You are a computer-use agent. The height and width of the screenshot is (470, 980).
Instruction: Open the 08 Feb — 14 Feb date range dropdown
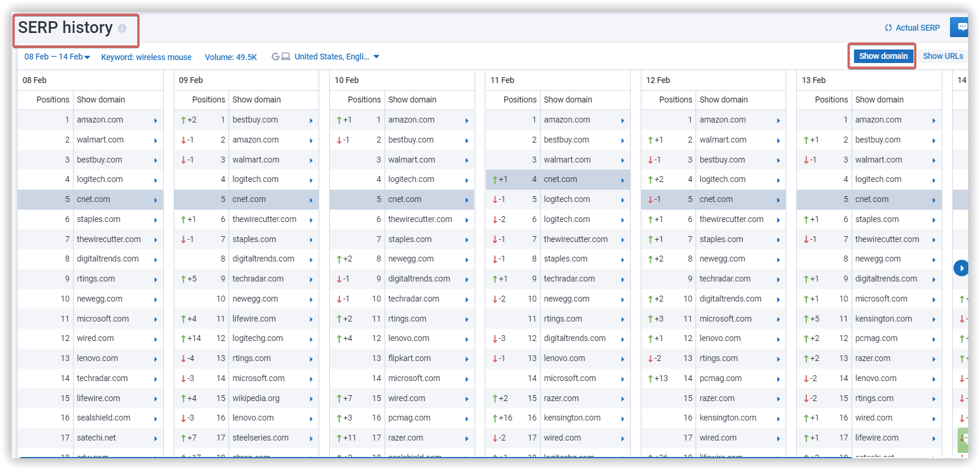57,57
